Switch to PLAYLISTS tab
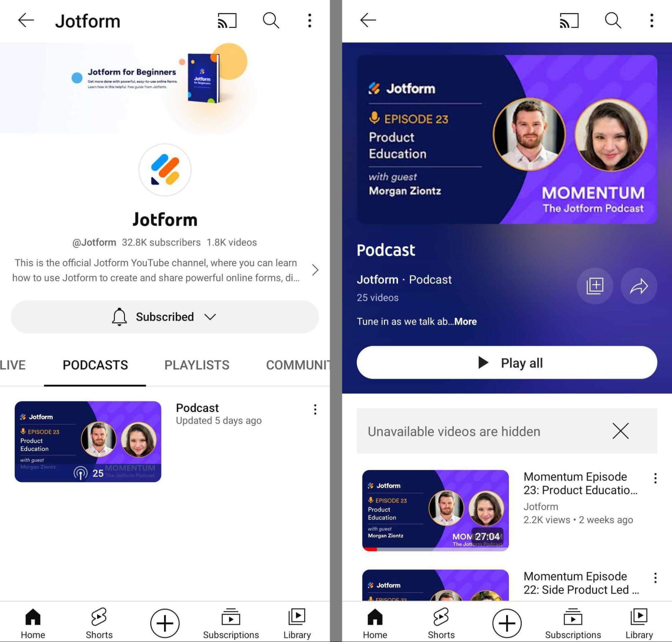The image size is (672, 642). (197, 364)
